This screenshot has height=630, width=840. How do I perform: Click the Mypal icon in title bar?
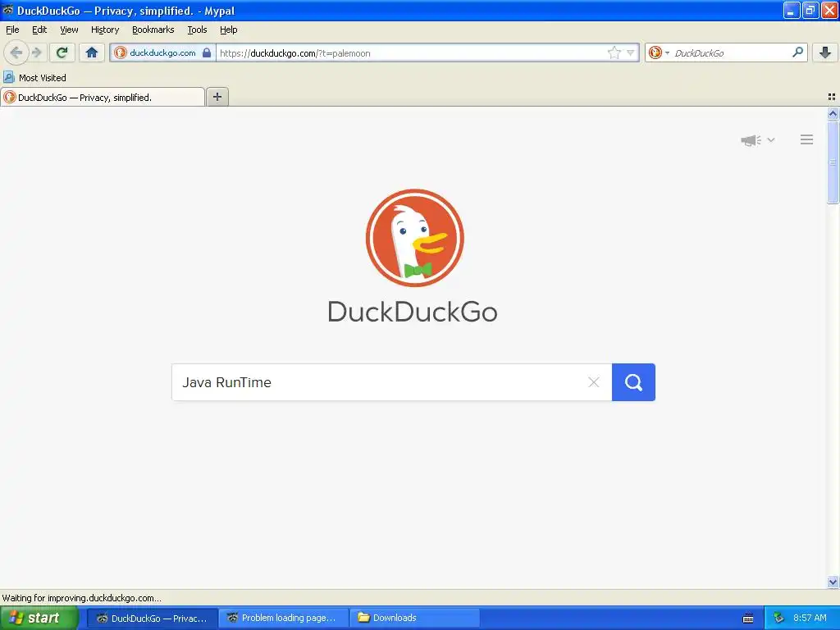[7, 10]
